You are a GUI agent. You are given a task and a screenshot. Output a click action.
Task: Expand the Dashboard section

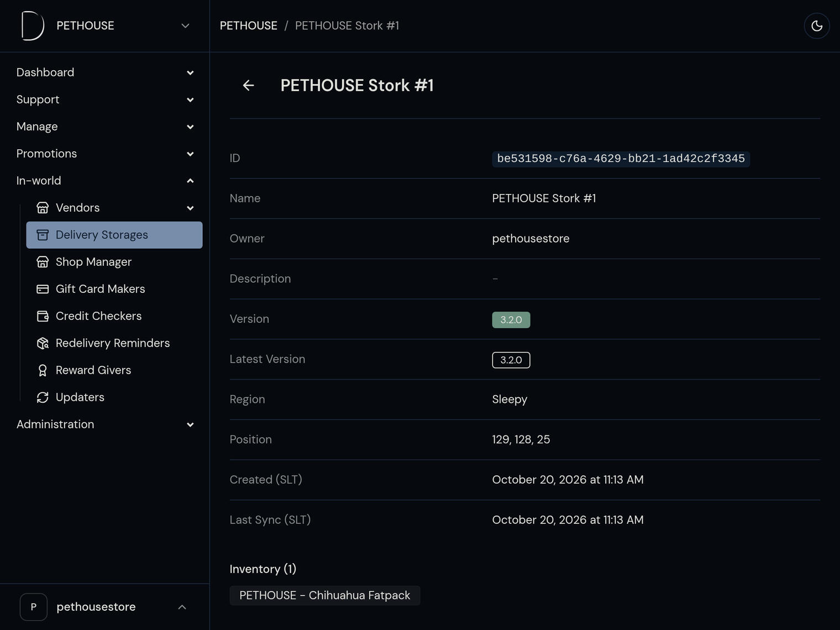pos(105,72)
